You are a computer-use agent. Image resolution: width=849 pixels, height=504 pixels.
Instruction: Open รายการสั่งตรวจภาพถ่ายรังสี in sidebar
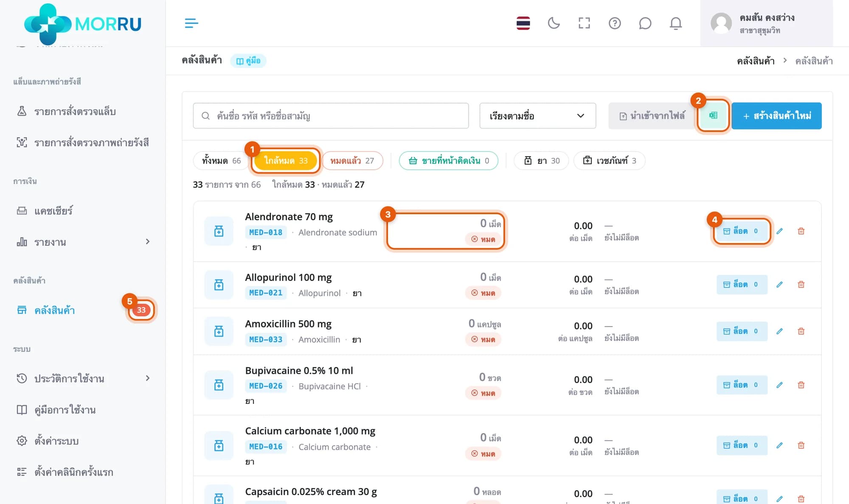(x=83, y=143)
